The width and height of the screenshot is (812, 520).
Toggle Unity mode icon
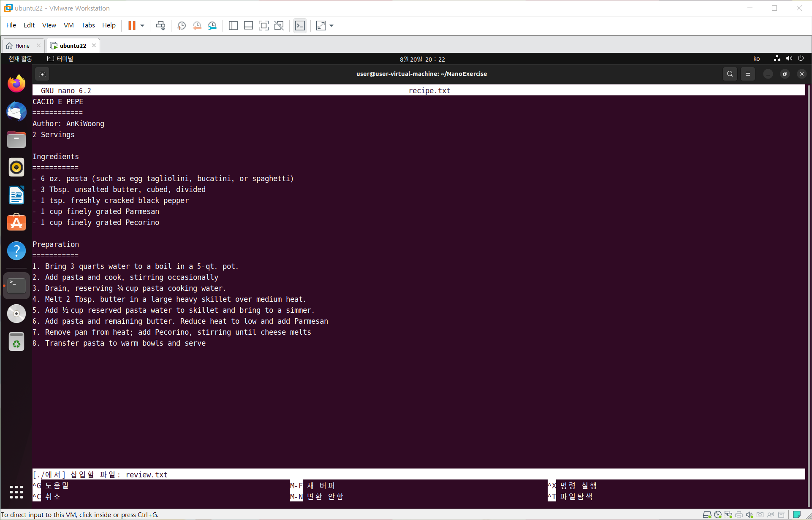pyautogui.click(x=279, y=26)
